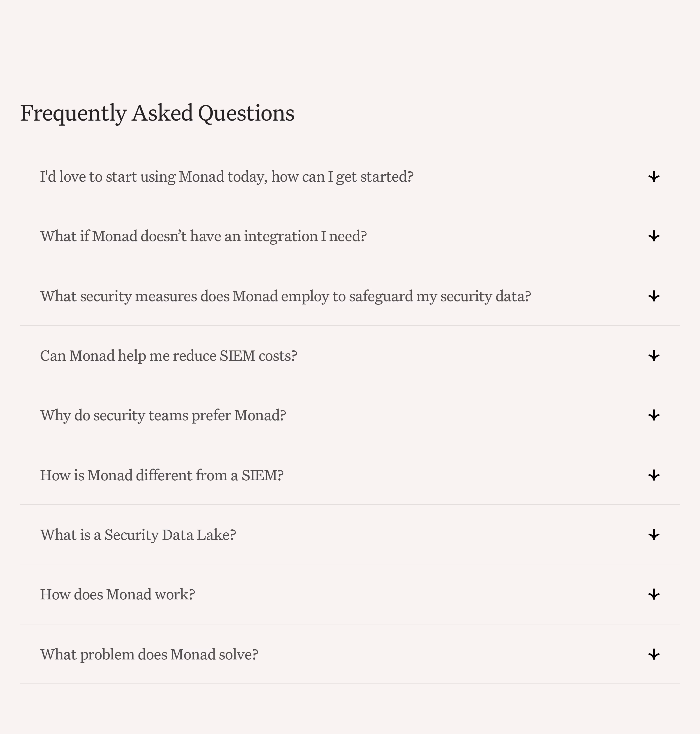This screenshot has width=700, height=734.
Task: Expand 'Can Monad help me reduce SIEM costs?'
Action: 169,356
